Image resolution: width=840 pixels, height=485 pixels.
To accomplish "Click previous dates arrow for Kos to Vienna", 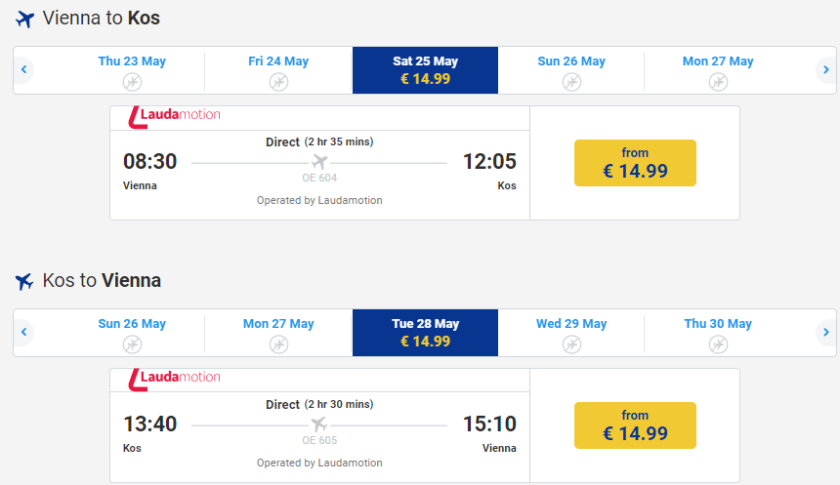I will tap(24, 332).
